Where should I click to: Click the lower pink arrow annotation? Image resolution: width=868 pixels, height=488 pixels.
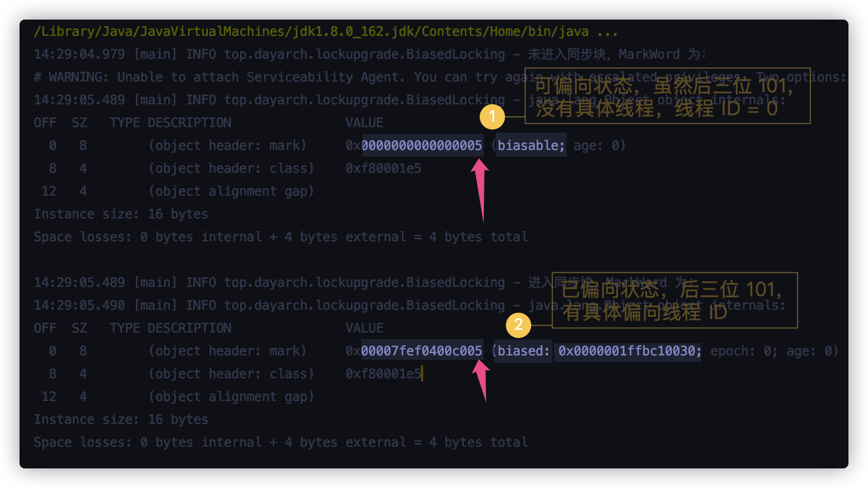tap(481, 379)
